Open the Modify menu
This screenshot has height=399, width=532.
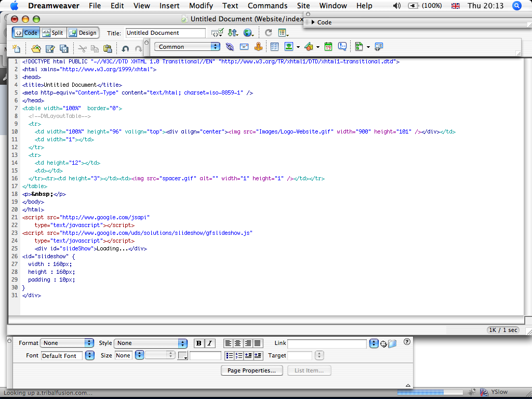(201, 6)
